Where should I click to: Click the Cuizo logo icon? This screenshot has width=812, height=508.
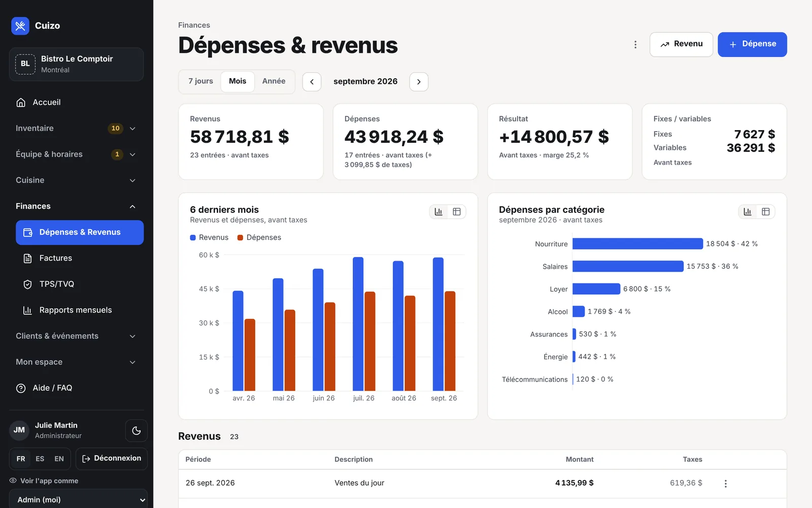[20, 26]
